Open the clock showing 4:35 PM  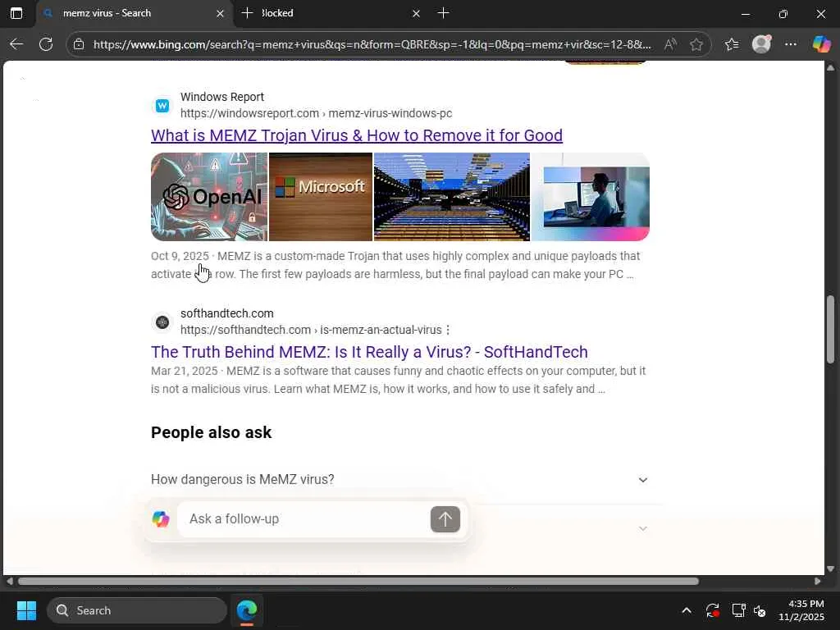pyautogui.click(x=801, y=610)
